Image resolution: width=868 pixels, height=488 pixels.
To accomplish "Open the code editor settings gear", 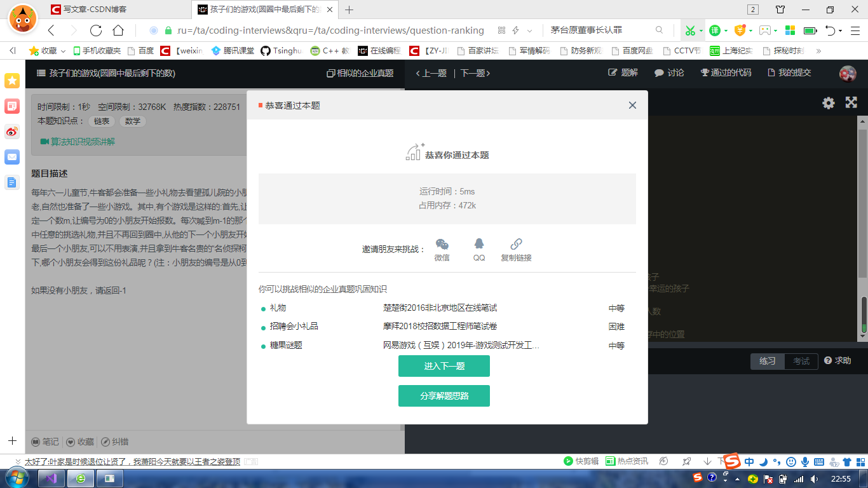I will pos(828,102).
